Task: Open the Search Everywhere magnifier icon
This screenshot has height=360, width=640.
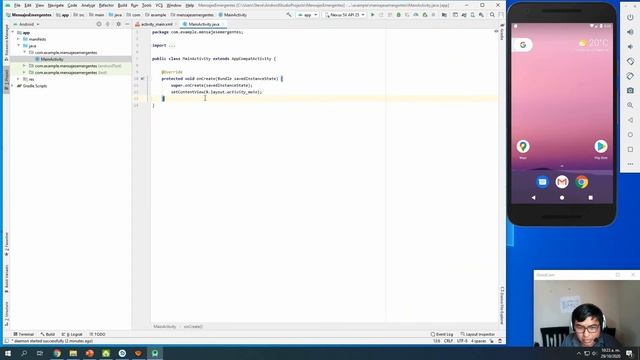Action: [x=492, y=15]
